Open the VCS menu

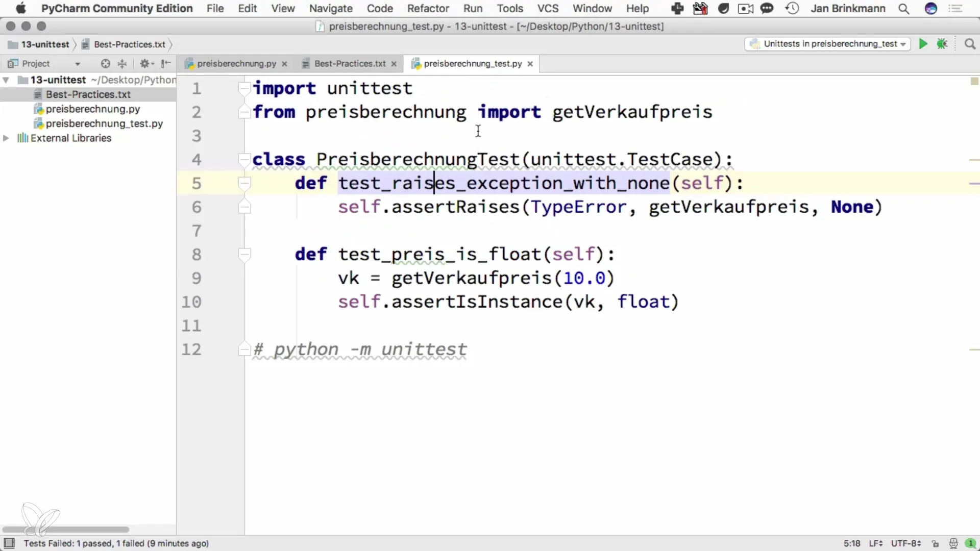coord(548,9)
